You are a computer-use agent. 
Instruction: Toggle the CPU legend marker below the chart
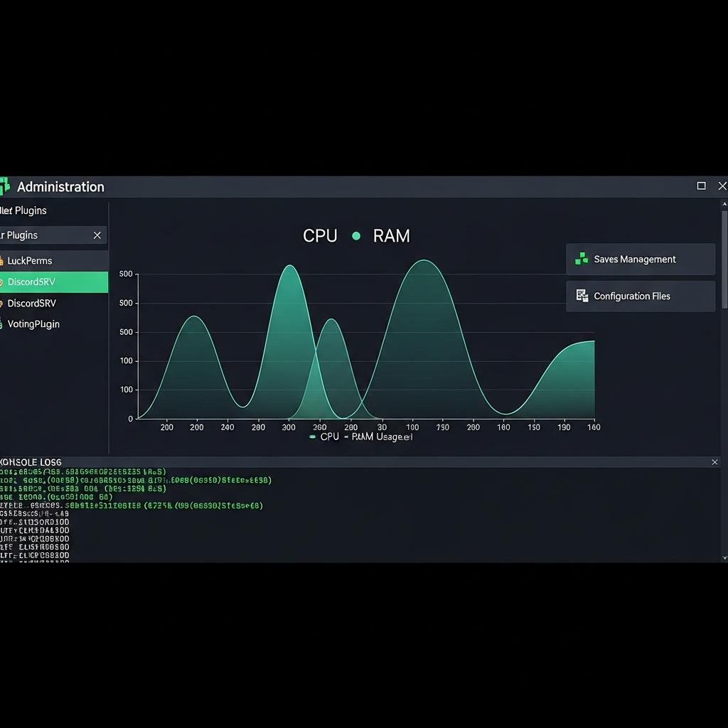click(x=312, y=437)
